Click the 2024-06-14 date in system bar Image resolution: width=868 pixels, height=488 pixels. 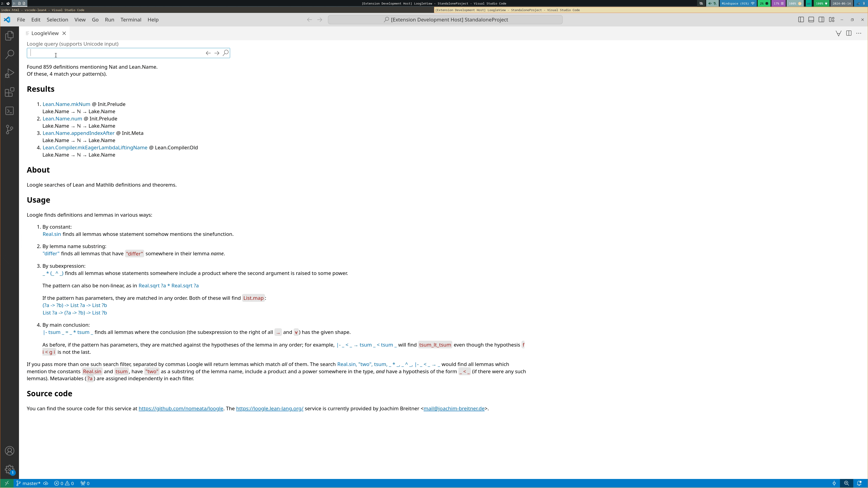841,3
